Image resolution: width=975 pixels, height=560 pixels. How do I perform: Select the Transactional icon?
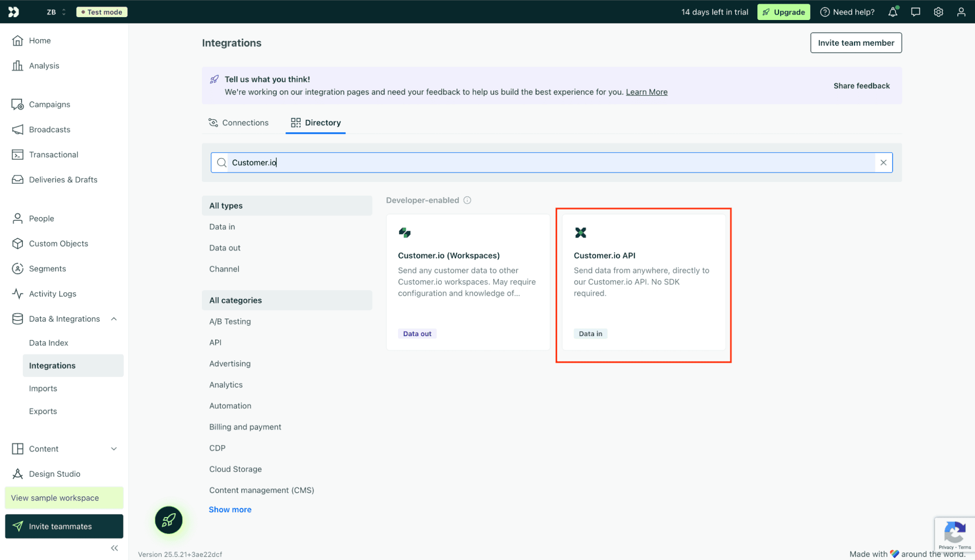click(17, 154)
